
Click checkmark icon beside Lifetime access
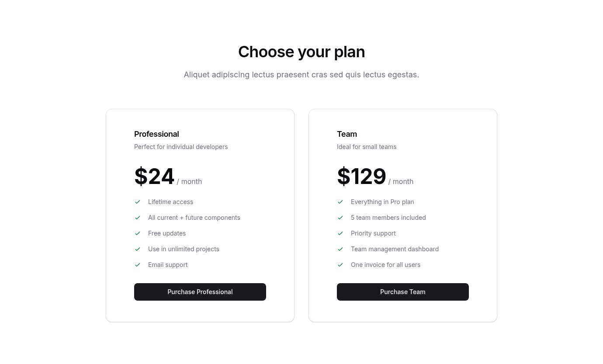[138, 202]
